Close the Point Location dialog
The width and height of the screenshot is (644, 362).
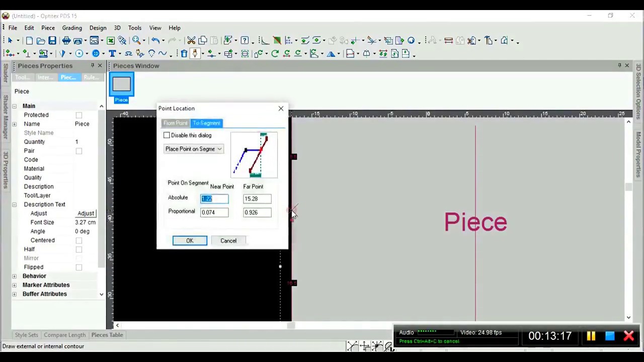coord(281,109)
